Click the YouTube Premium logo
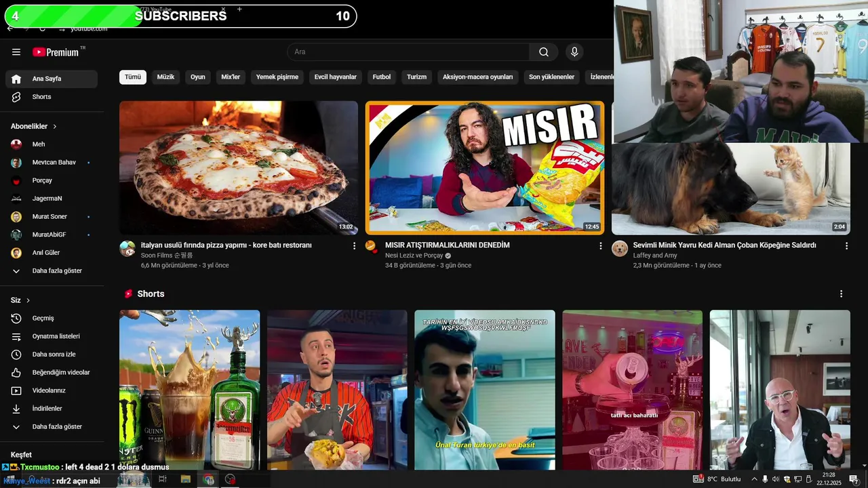The width and height of the screenshot is (868, 488). [x=56, y=52]
